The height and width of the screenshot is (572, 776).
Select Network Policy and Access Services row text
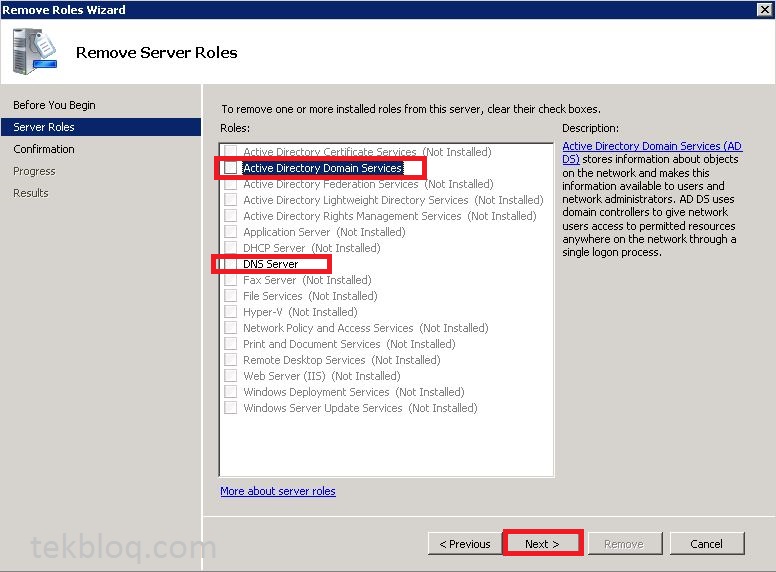366,328
